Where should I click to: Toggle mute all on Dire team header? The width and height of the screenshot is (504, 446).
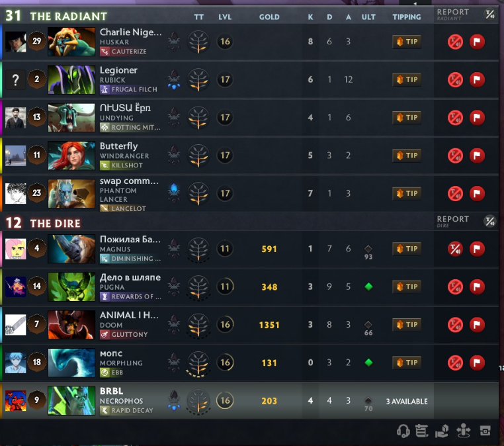point(490,221)
